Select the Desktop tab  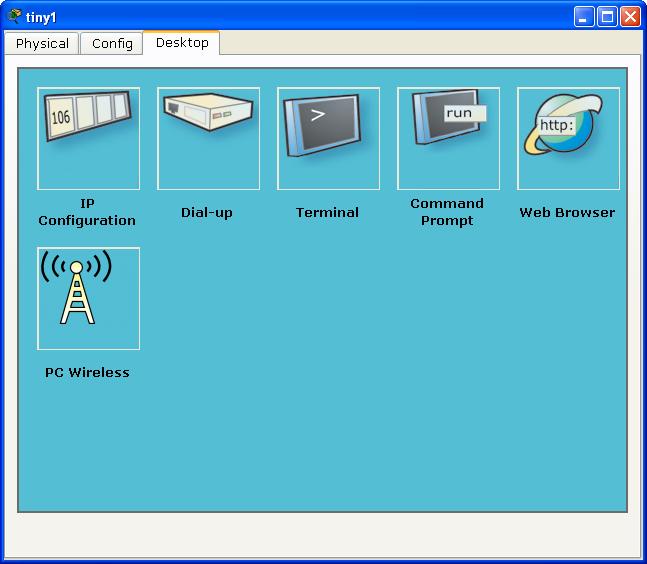(182, 42)
